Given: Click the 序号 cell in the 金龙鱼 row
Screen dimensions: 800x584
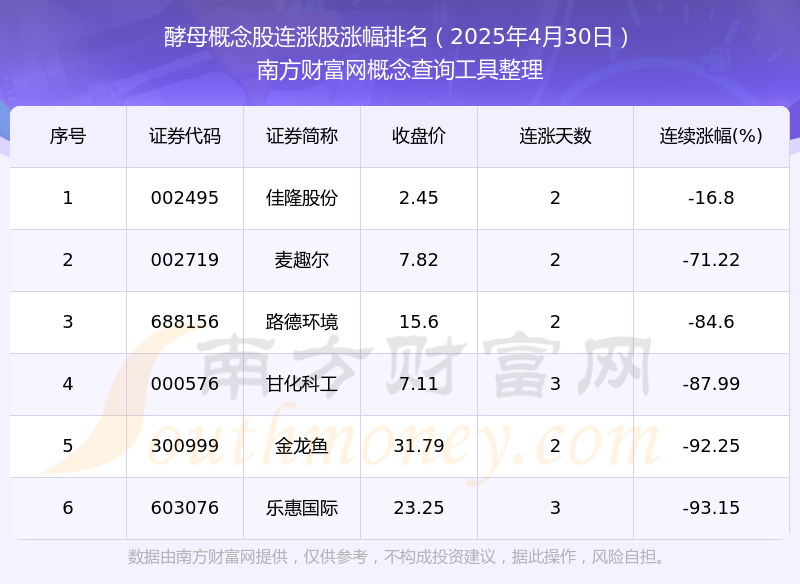Looking at the screenshot, I should click(68, 446).
